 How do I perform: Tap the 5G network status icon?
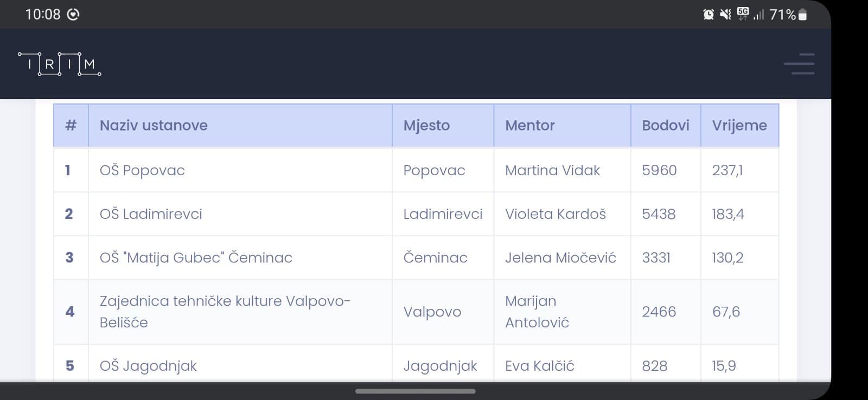(743, 15)
